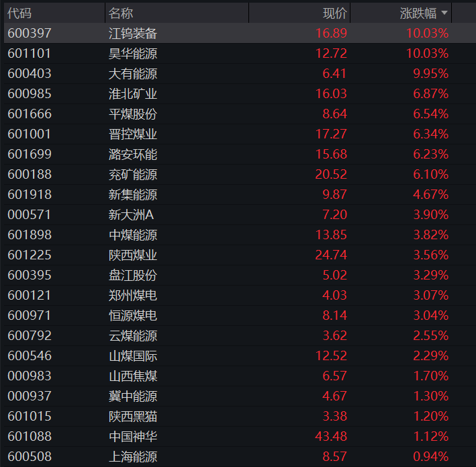476x467 pixels.
Task: Open stock code 601101
Action: click(29, 54)
